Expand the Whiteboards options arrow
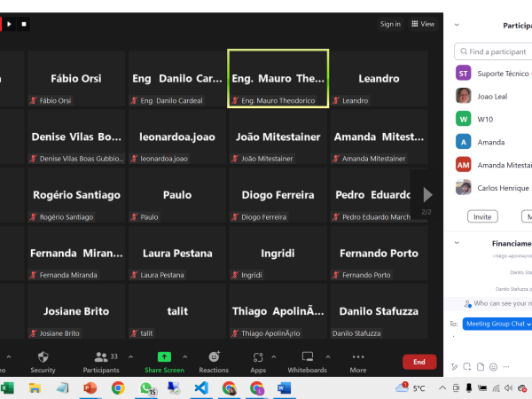This screenshot has height=399, width=532. tap(328, 357)
